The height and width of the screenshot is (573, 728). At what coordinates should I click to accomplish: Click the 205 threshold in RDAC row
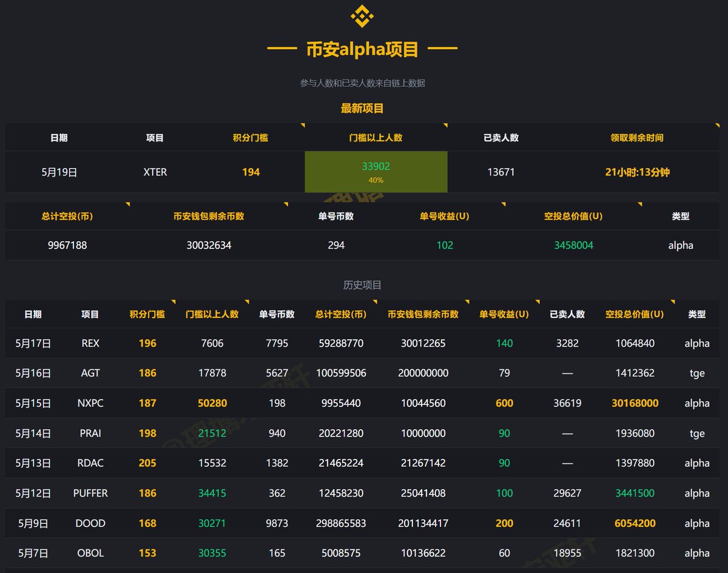point(147,463)
